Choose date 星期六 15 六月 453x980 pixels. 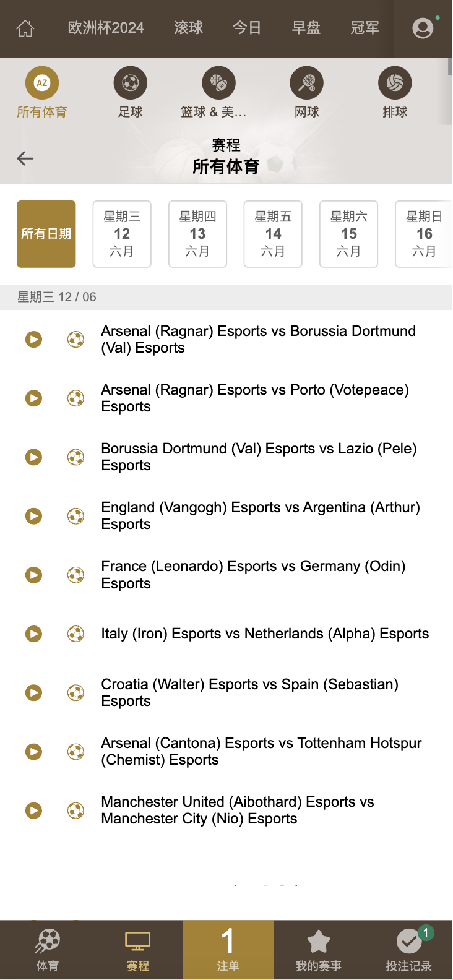tap(348, 234)
